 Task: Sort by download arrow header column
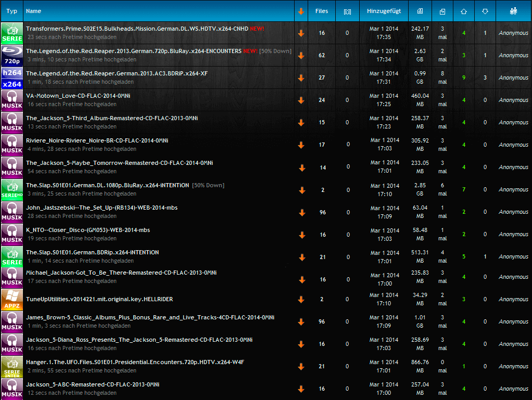point(301,11)
